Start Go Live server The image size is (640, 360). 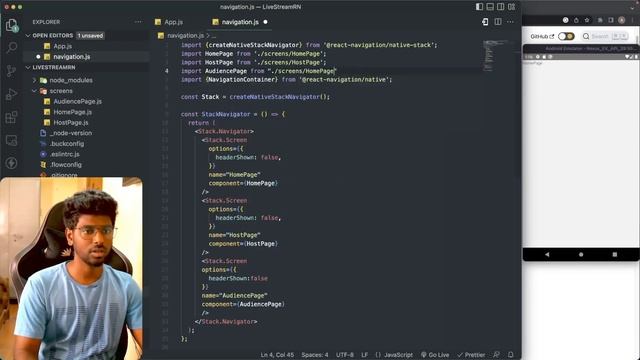point(435,355)
